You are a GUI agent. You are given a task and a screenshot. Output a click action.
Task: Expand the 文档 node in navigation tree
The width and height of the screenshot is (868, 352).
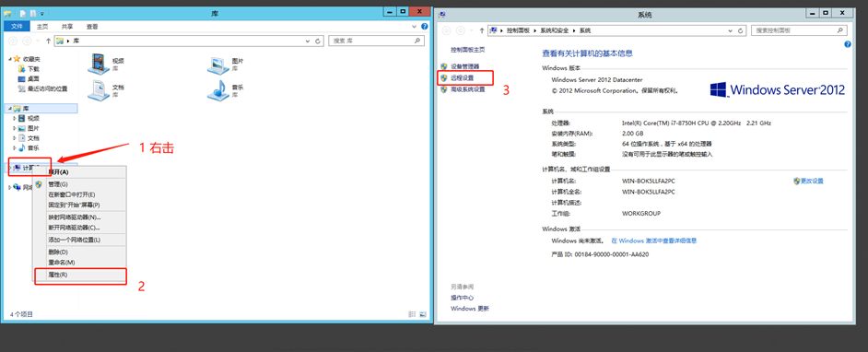click(16, 138)
